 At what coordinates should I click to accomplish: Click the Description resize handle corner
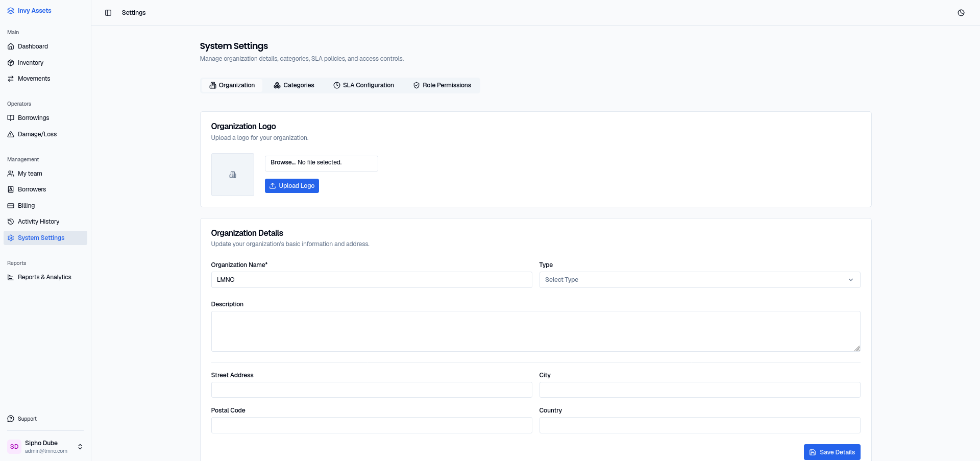click(x=857, y=348)
